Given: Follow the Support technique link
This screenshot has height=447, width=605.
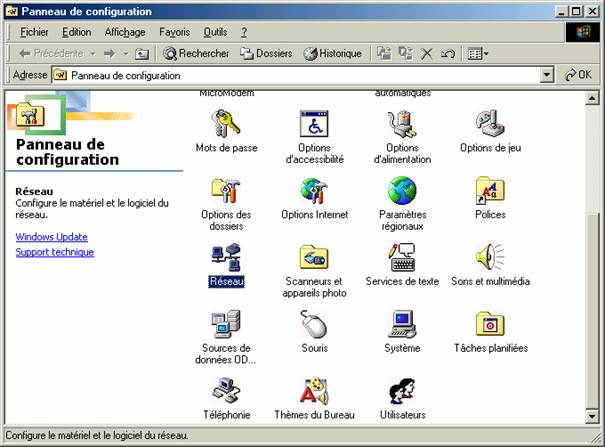Looking at the screenshot, I should click(54, 252).
